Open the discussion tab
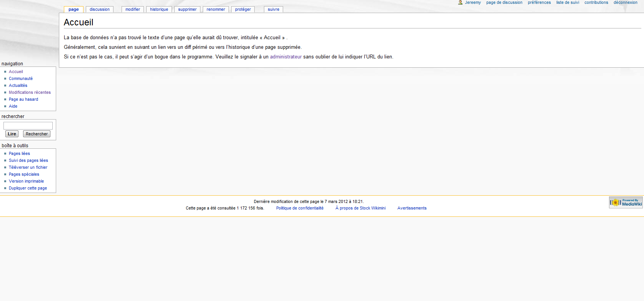 pos(100,10)
